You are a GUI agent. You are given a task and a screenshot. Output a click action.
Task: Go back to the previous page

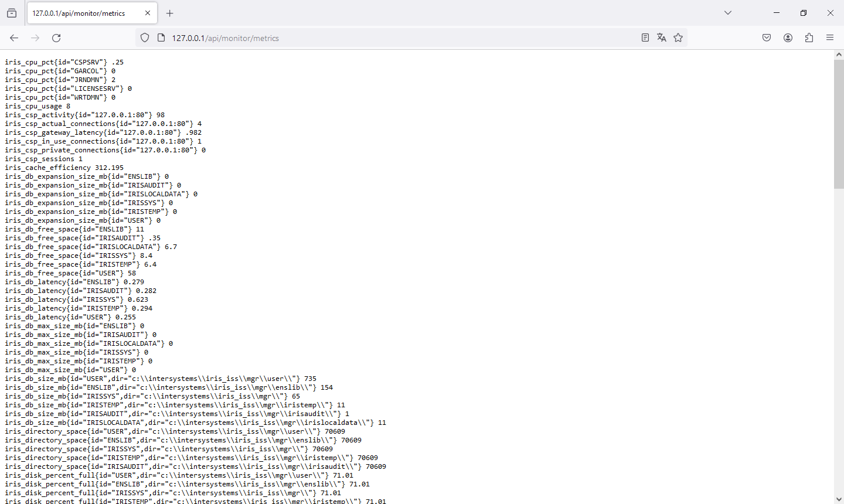pos(14,38)
